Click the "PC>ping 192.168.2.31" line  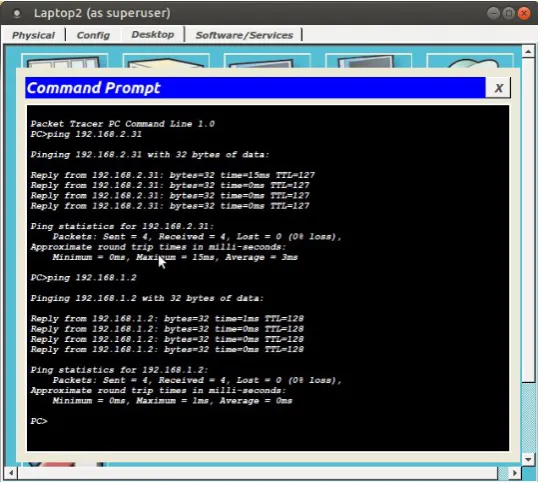[86, 134]
